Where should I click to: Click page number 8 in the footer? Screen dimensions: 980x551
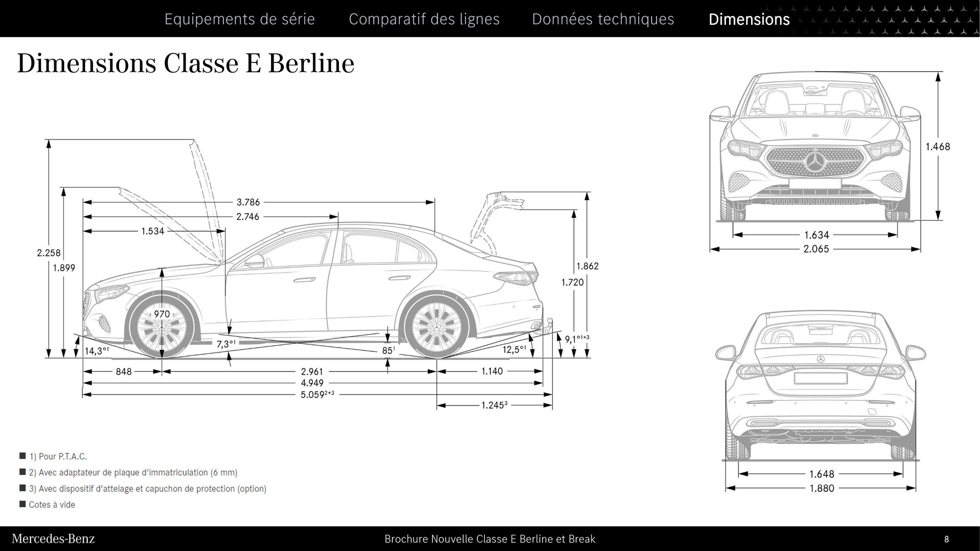point(947,539)
